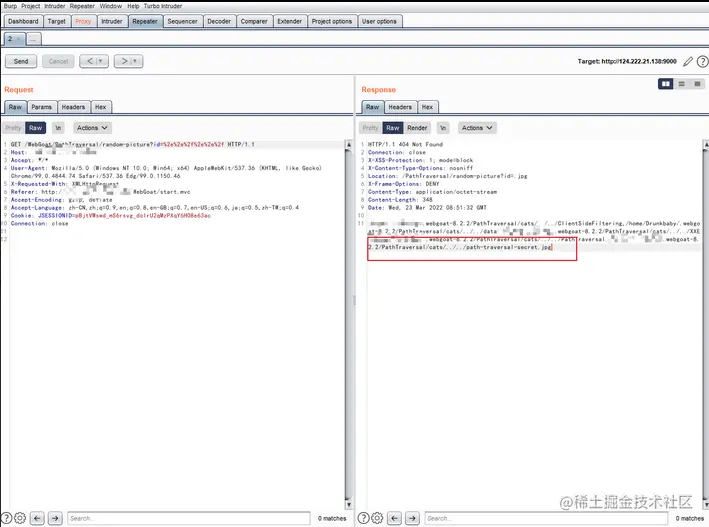Switch to the Dashboard tab
Image resolution: width=709 pixels, height=527 pixels.
pyautogui.click(x=23, y=21)
